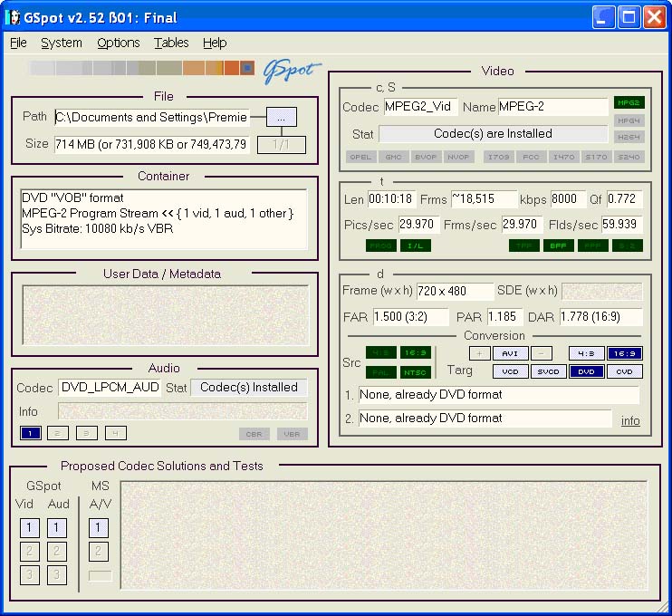Click the Src NTSC indicator

416,372
